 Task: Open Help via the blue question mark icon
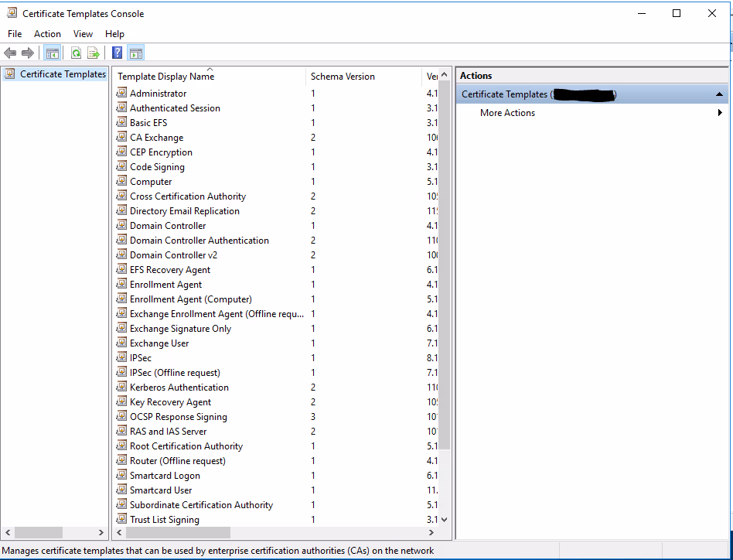pos(117,53)
